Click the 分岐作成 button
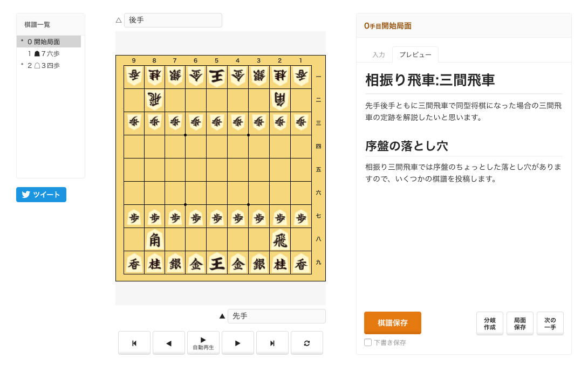The width and height of the screenshot is (588, 372). pyautogui.click(x=490, y=323)
